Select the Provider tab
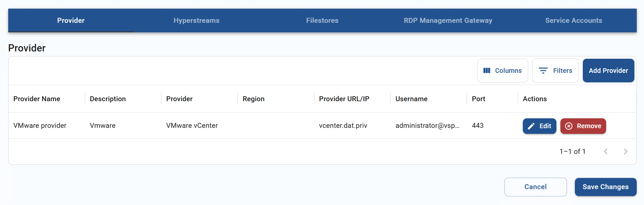 coord(71,20)
